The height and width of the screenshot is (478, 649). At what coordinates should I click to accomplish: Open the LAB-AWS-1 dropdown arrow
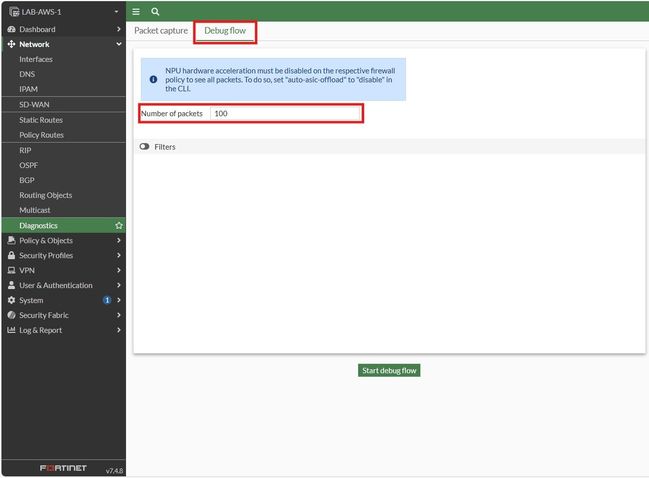pyautogui.click(x=116, y=12)
